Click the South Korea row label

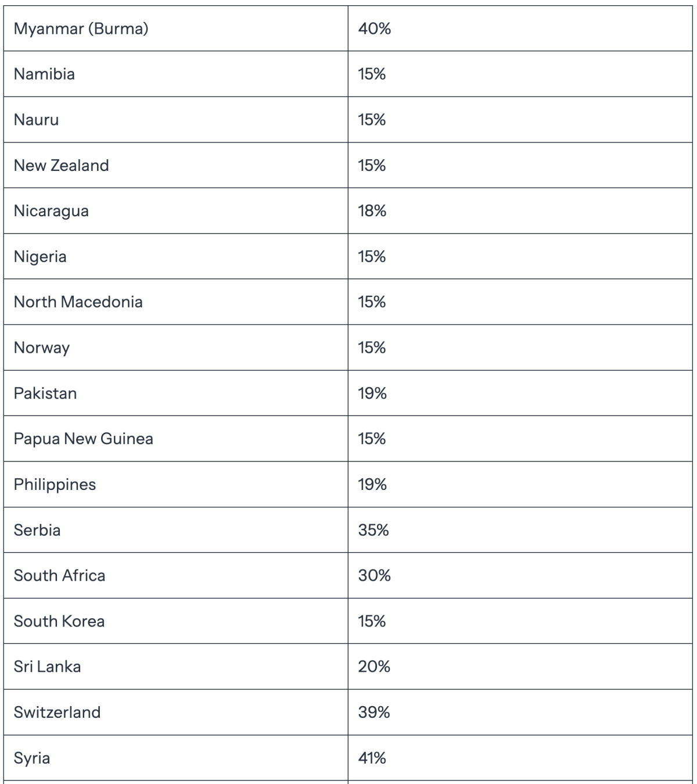(59, 621)
